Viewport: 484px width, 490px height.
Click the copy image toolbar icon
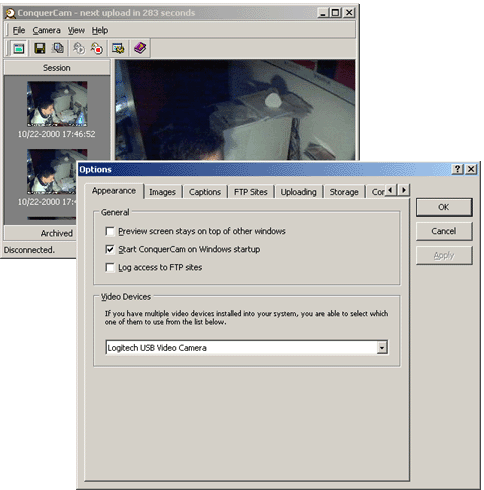(x=58, y=49)
